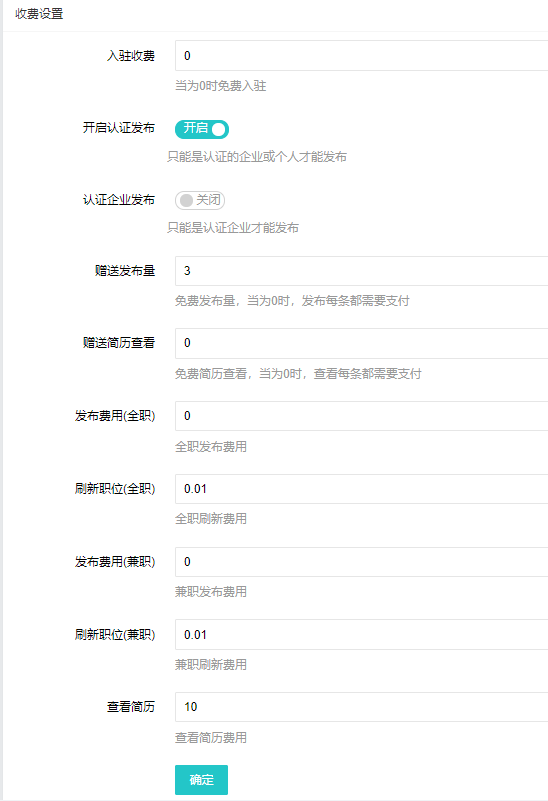Screen dimensions: 548x801
Task: Click the 查看简历费用 hint text
Action: point(211,738)
